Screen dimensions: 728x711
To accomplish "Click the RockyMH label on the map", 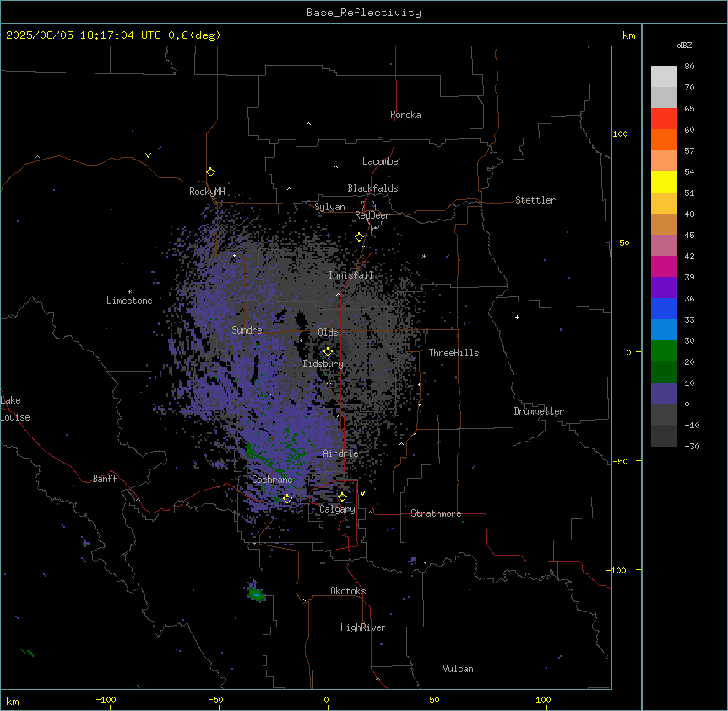I will point(207,192).
